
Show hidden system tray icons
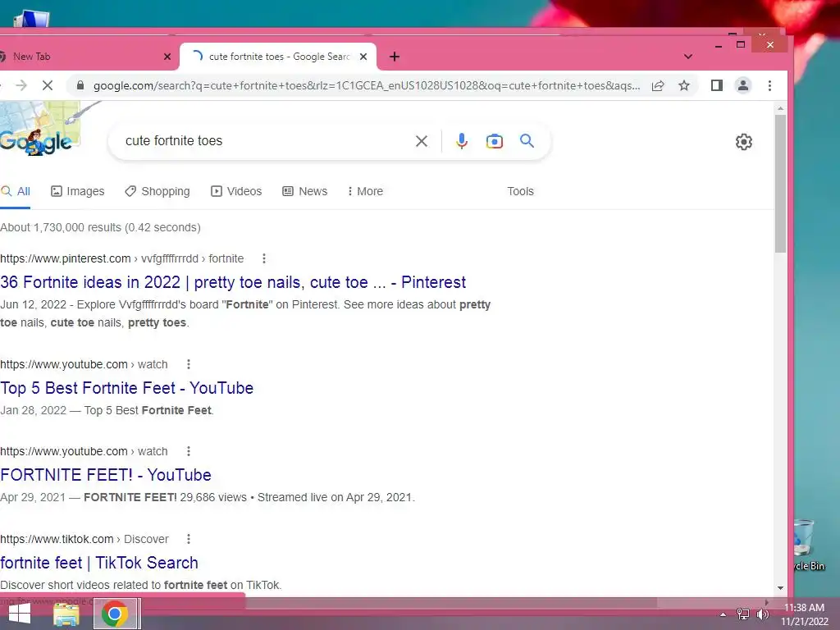point(723,614)
